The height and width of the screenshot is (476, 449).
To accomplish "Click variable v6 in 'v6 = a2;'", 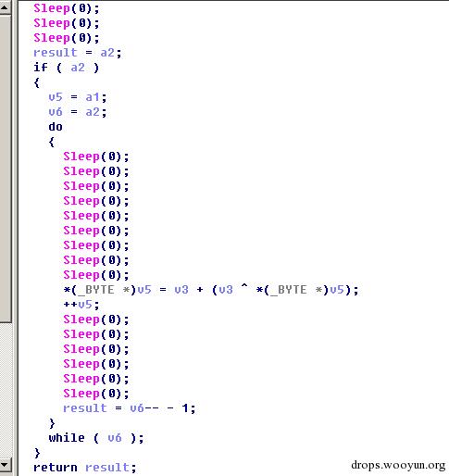I will (56, 112).
